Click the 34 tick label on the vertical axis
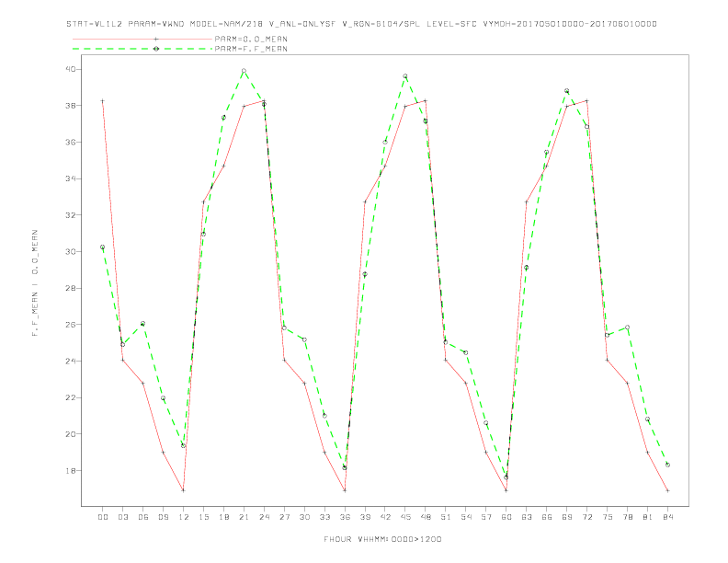Viewport: 728px width, 563px height. point(71,178)
